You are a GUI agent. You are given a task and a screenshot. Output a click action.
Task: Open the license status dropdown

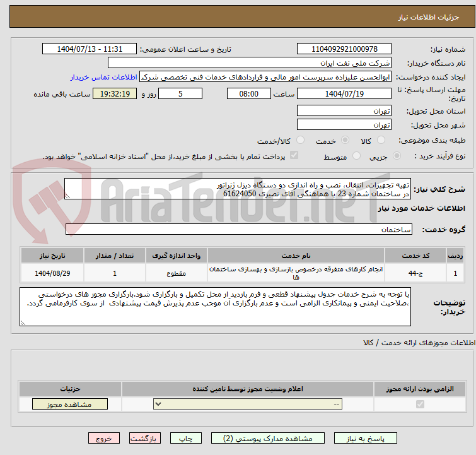click(248, 405)
